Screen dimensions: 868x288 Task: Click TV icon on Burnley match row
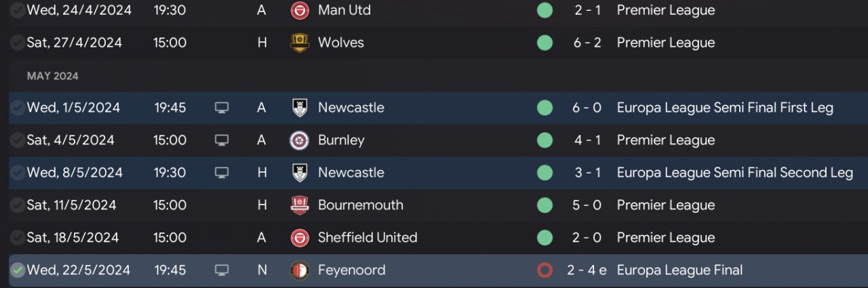click(x=222, y=140)
